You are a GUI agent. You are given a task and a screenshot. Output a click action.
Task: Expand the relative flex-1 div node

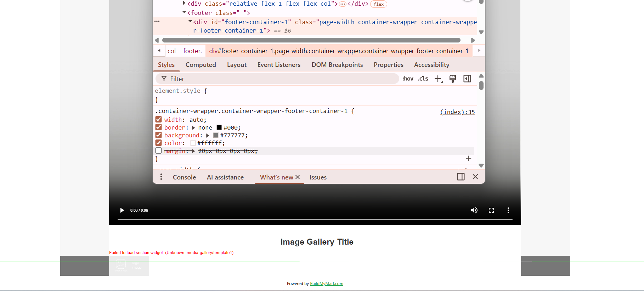[184, 3]
